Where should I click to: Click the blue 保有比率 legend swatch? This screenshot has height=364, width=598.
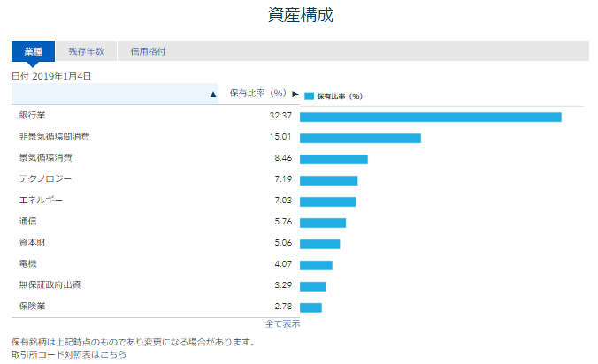point(310,96)
